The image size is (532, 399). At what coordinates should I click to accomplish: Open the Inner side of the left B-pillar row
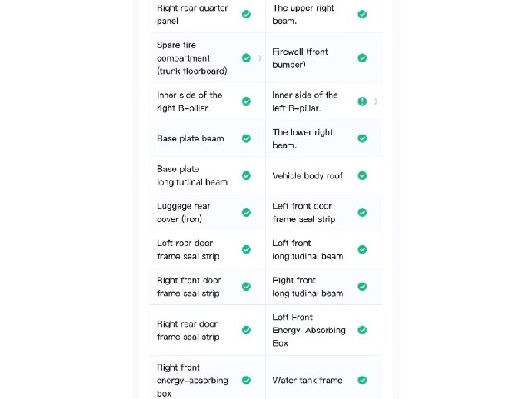pos(323,101)
